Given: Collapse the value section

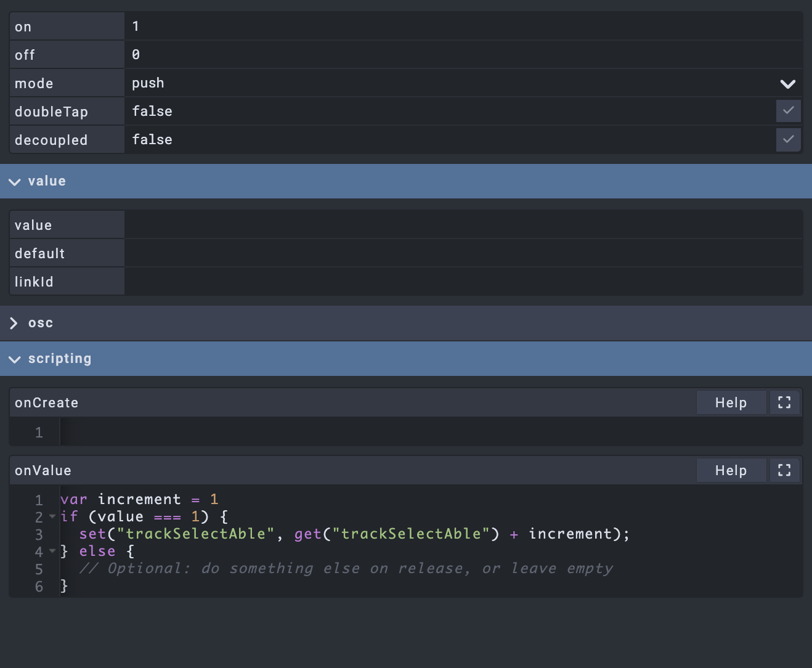Looking at the screenshot, I should coord(15,182).
